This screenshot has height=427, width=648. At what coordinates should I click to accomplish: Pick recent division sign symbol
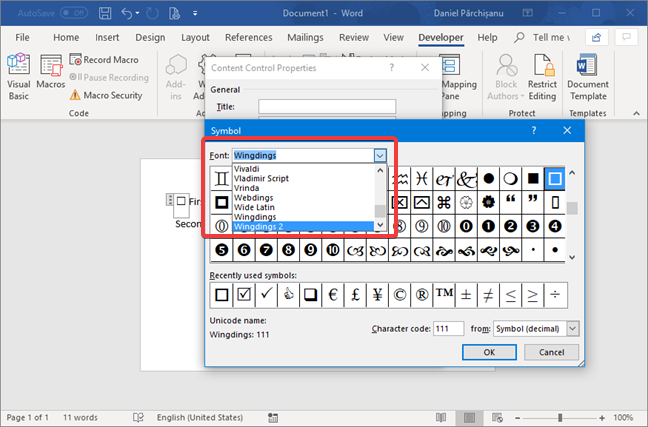point(555,295)
